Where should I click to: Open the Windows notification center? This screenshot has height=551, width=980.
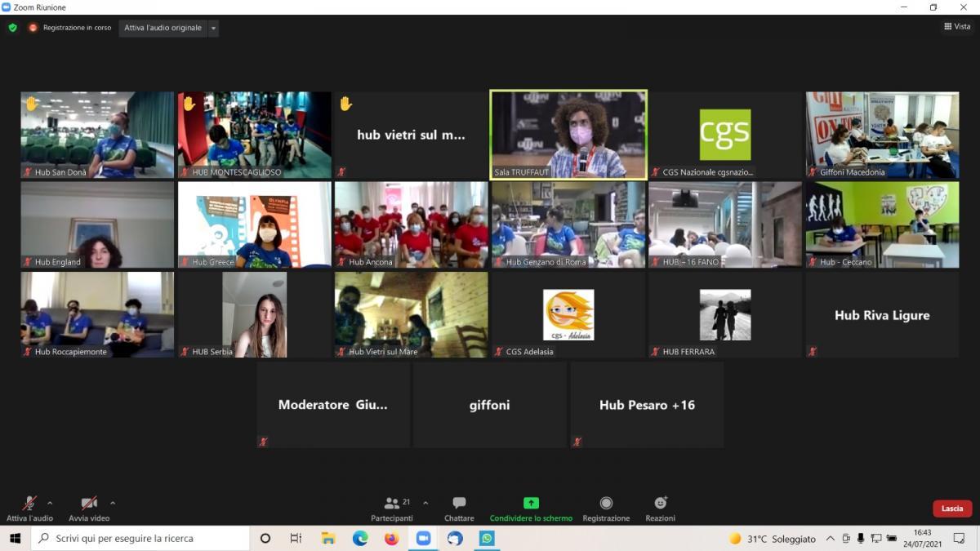(960, 539)
